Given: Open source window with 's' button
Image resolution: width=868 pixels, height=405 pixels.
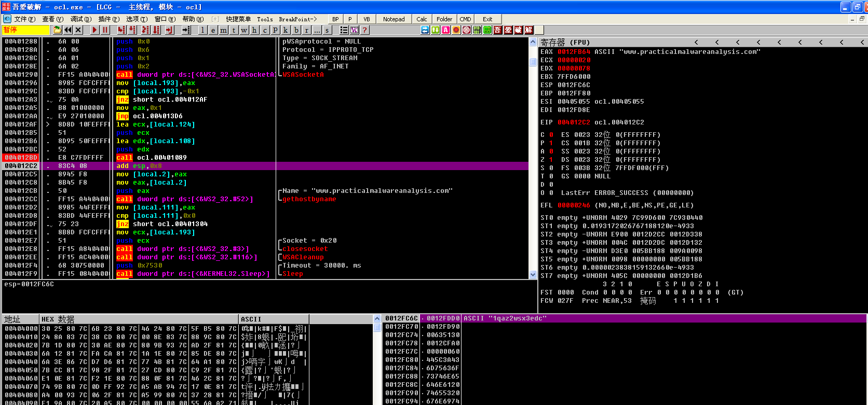Looking at the screenshot, I should click(327, 30).
